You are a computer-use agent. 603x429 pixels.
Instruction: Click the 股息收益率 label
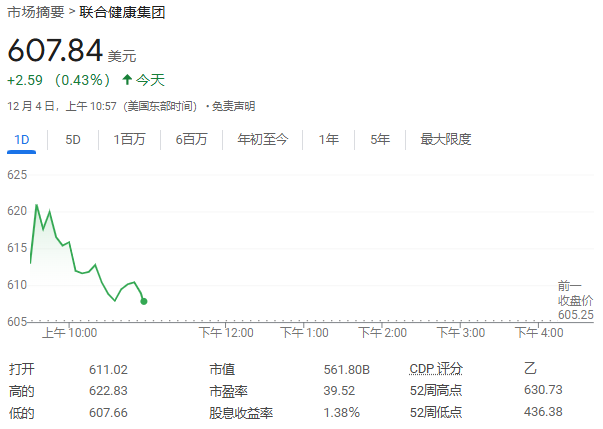(x=241, y=413)
